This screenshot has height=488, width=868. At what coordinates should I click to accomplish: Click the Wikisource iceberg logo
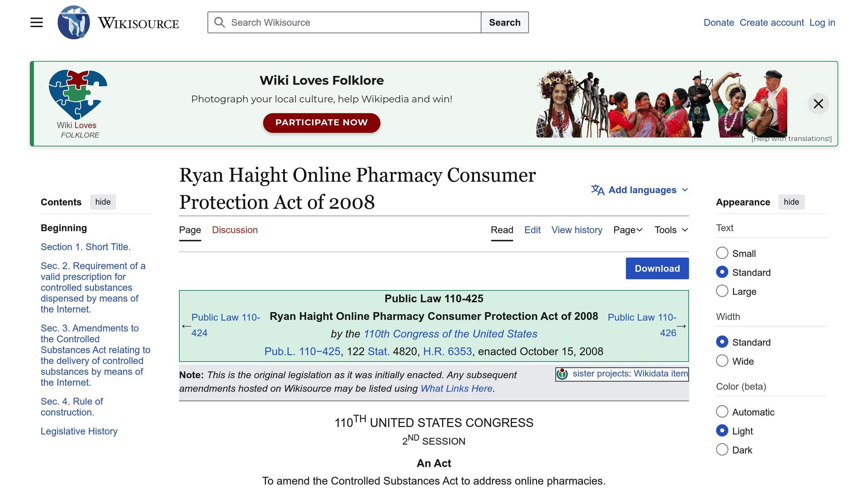coord(74,22)
